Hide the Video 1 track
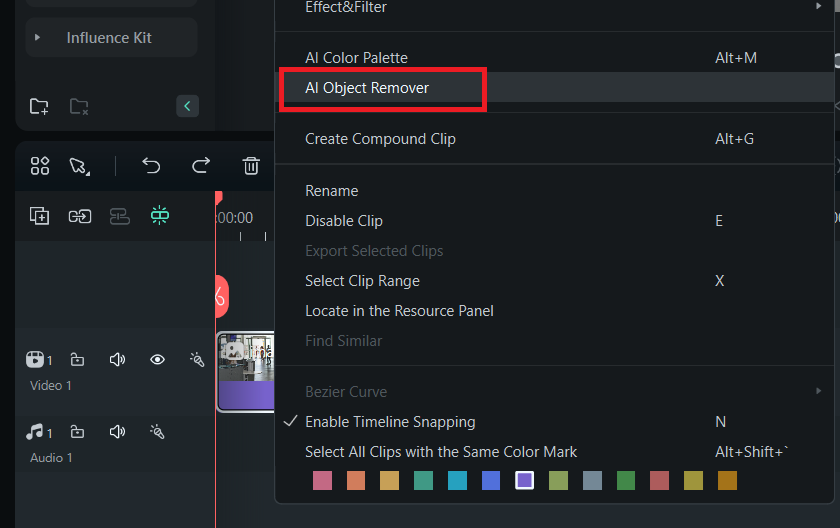 pos(157,360)
